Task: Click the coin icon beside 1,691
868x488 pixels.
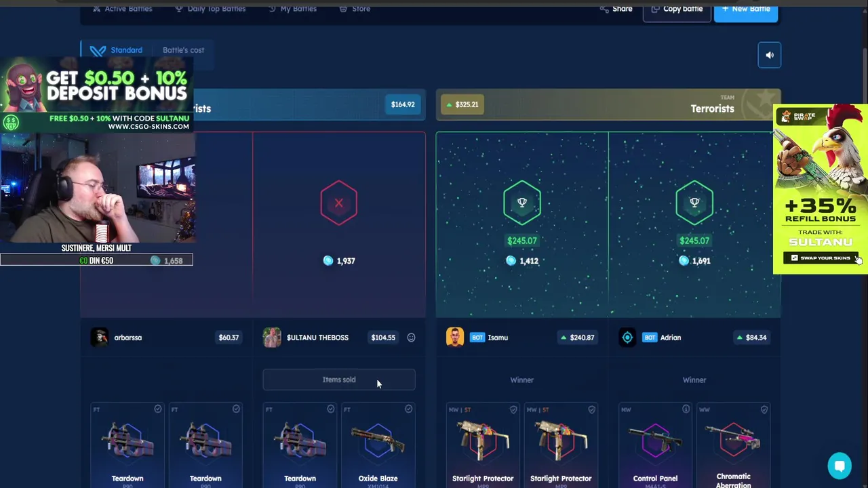Action: pyautogui.click(x=684, y=261)
